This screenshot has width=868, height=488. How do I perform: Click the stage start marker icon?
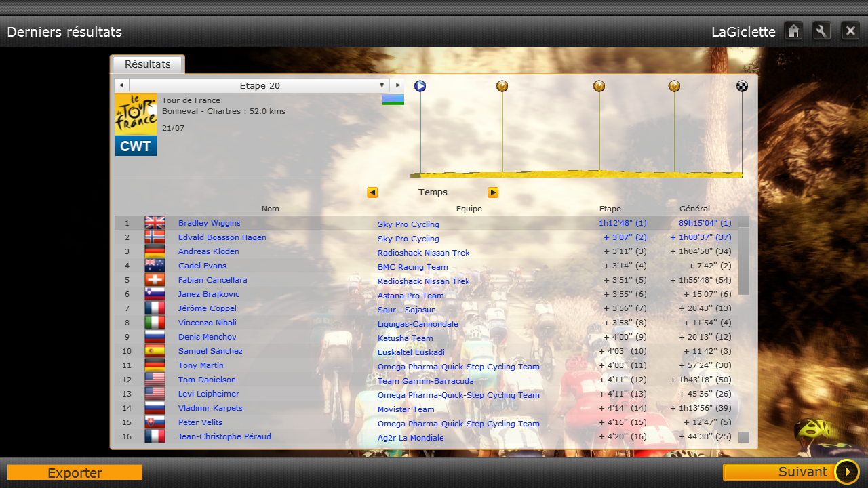click(x=420, y=86)
